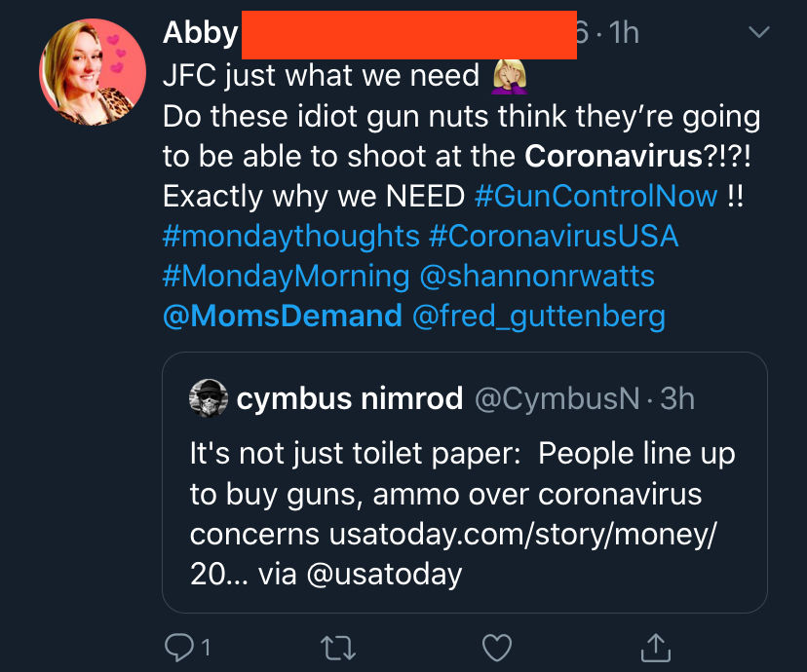The height and width of the screenshot is (672, 807).
Task: Tap the retweet arrows icon
Action: 337,648
